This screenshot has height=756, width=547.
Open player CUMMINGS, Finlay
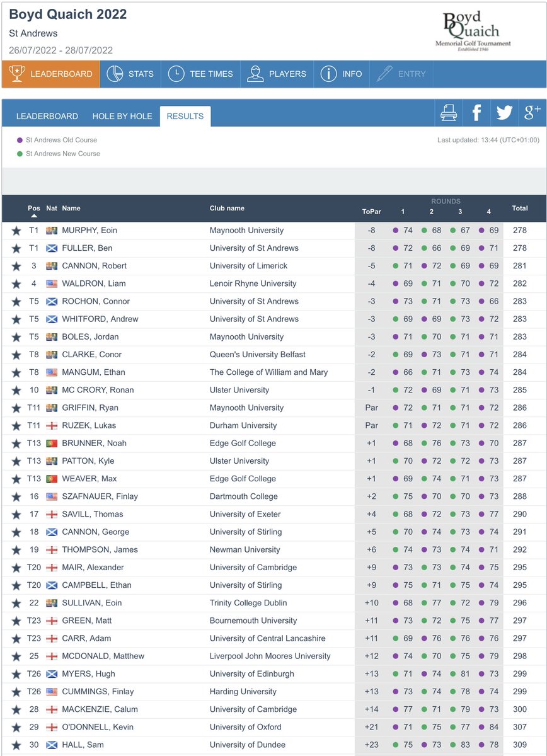point(98,692)
